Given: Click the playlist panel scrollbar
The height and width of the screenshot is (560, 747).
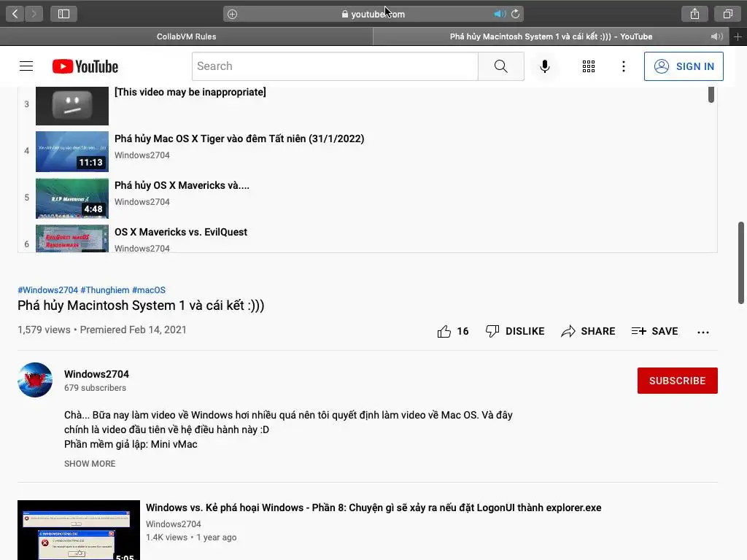Looking at the screenshot, I should pos(711,95).
